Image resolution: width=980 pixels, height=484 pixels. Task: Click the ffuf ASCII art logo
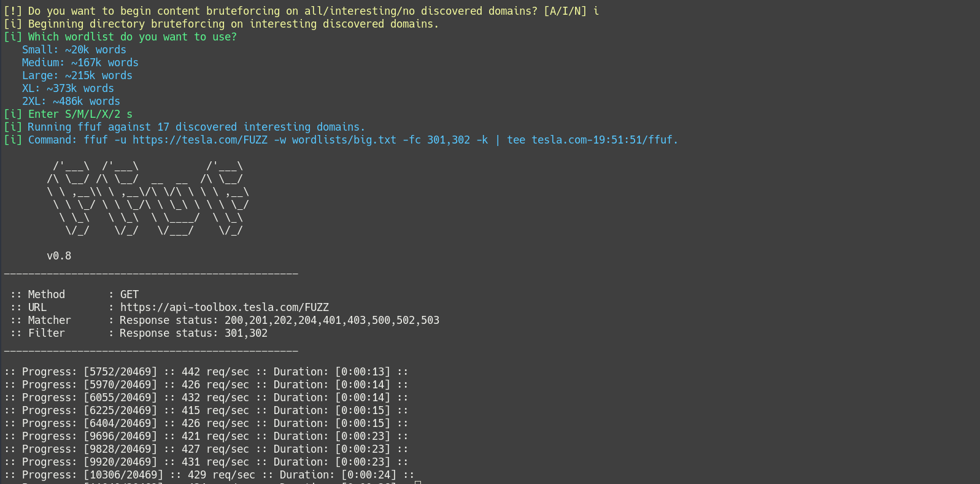(x=148, y=198)
